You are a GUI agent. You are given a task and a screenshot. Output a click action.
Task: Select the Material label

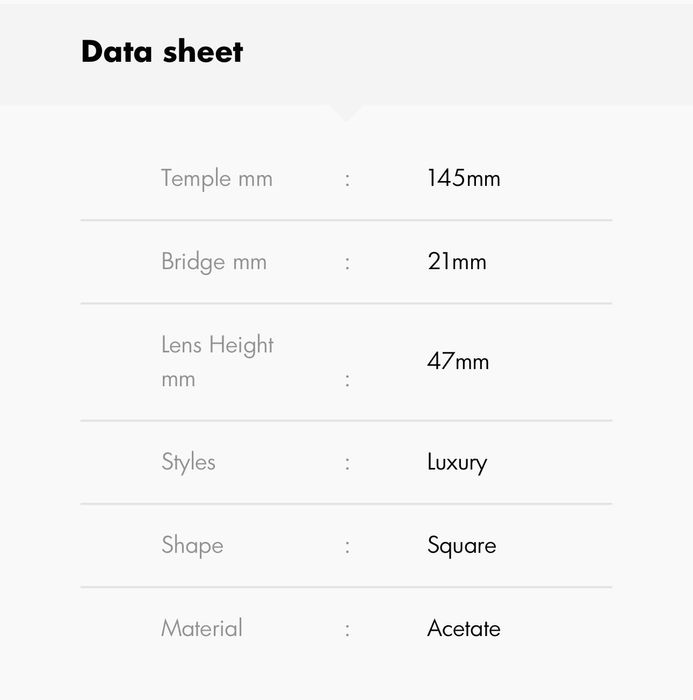pos(201,629)
